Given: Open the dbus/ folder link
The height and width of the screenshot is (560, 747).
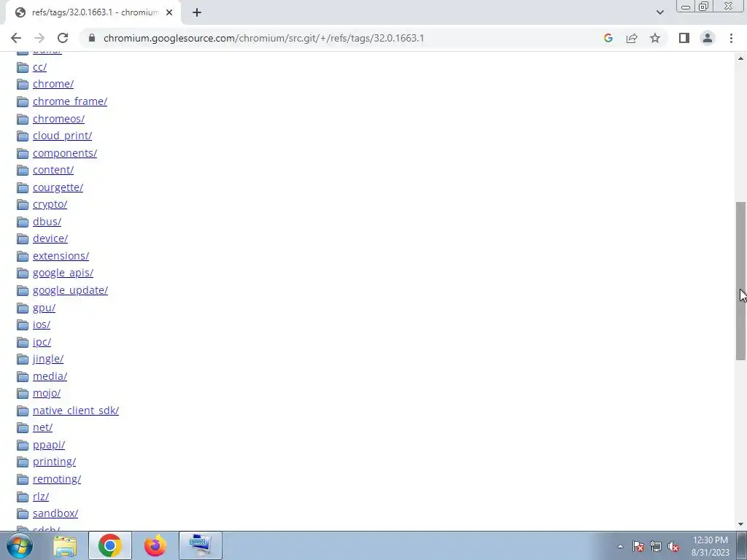Looking at the screenshot, I should coord(47,222).
